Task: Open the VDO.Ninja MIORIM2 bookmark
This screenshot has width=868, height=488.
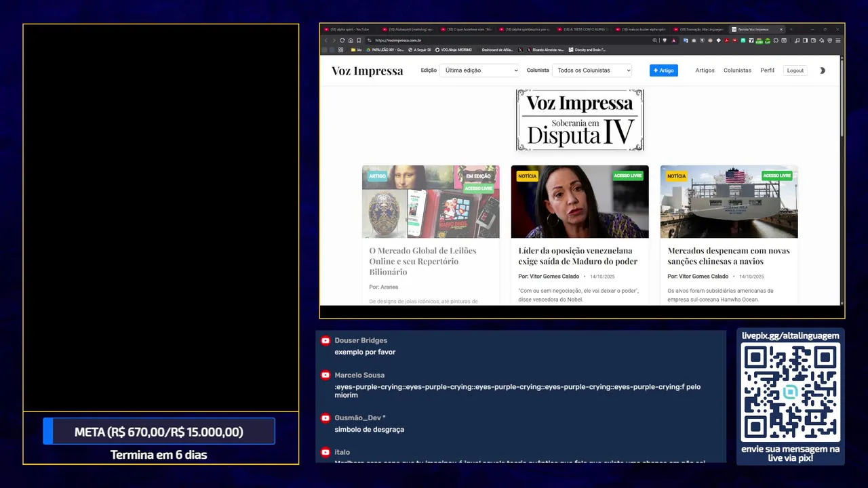Action: (x=454, y=50)
